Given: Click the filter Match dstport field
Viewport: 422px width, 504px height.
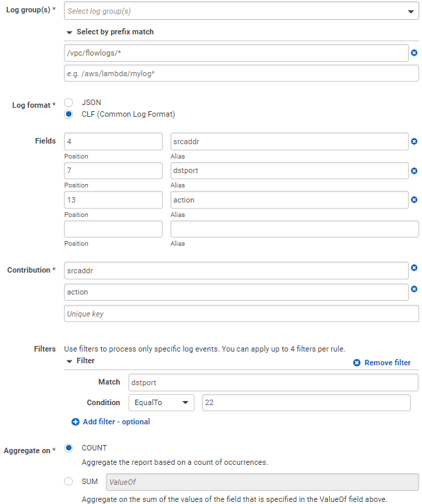Looking at the screenshot, I should click(273, 382).
